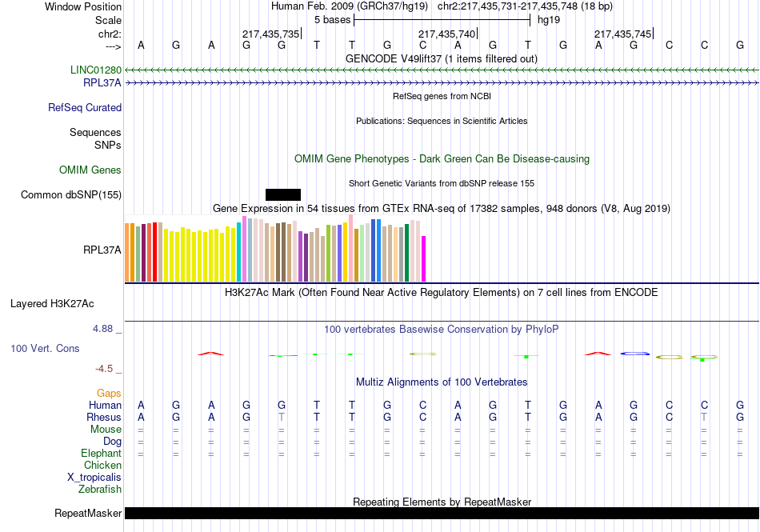Open the RefSeq Curated track label
The height and width of the screenshot is (532, 760).
[x=85, y=107]
